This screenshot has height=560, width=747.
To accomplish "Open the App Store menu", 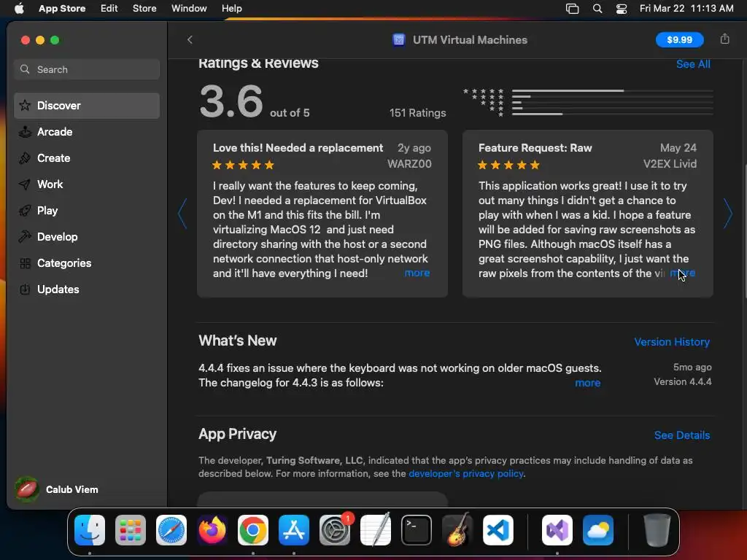I will click(62, 8).
